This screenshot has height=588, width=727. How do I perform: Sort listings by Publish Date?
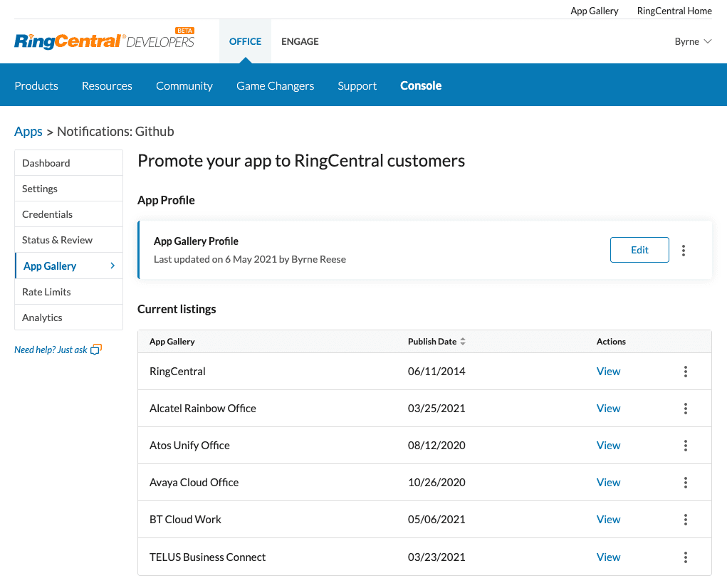(x=463, y=341)
